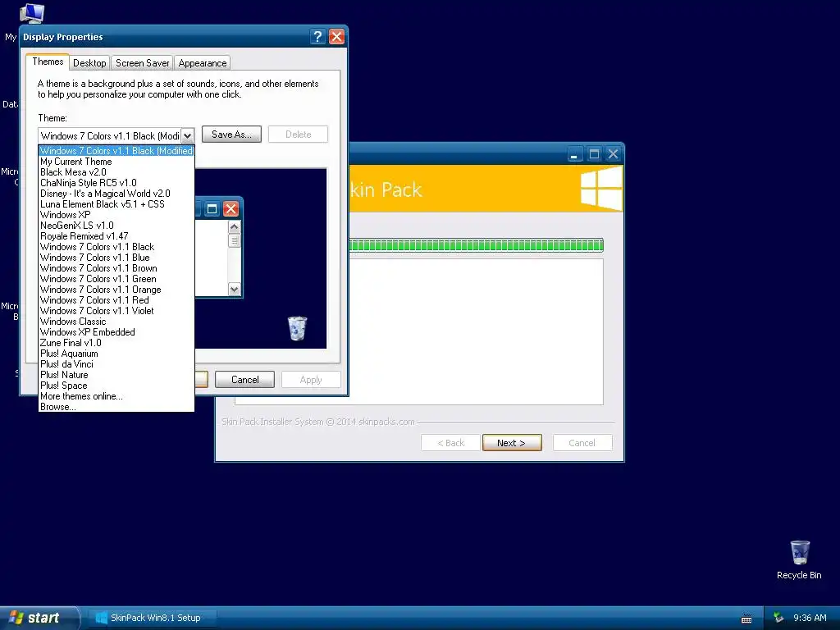The image size is (840, 630).
Task: Select Windows 7 Colors v1.1 Orange
Action: tap(116, 290)
